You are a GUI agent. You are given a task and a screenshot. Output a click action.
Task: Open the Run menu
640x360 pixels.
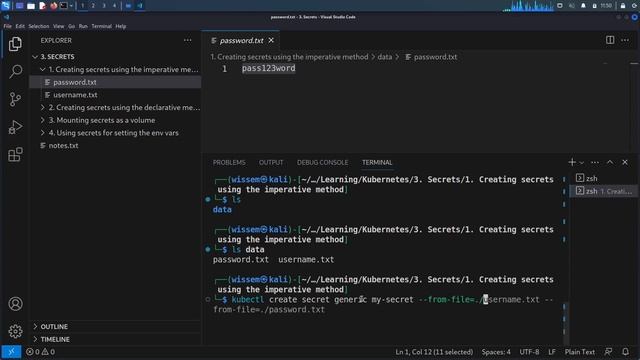pos(83,26)
